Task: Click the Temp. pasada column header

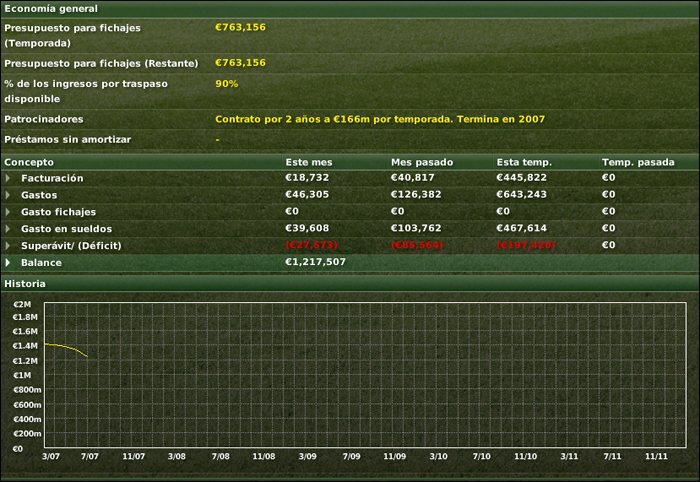Action: pyautogui.click(x=638, y=162)
